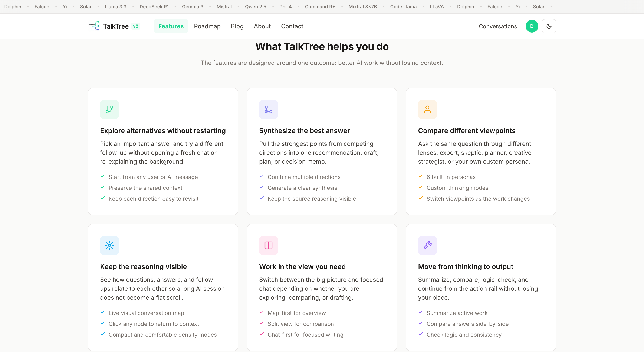Click the pink split-view columns icon

(268, 245)
